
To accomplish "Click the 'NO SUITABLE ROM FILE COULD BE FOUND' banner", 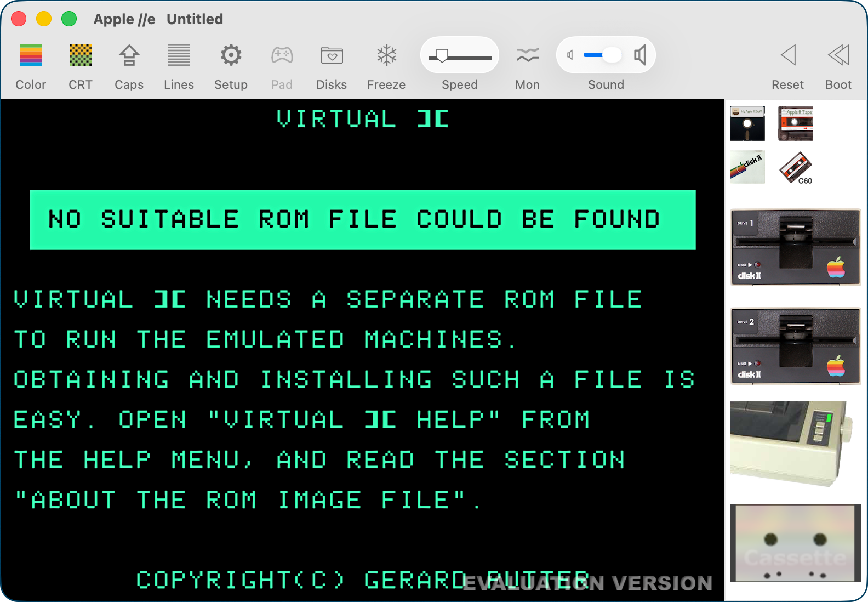I will point(363,220).
